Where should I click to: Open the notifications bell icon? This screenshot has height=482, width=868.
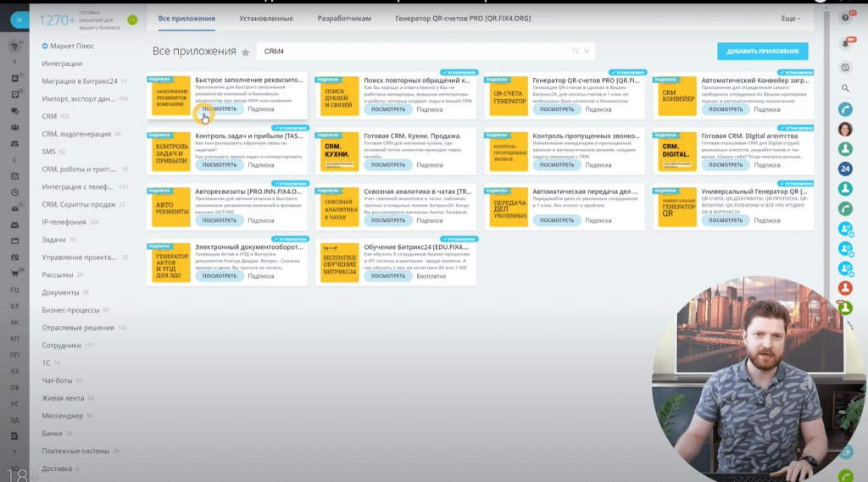click(845, 43)
